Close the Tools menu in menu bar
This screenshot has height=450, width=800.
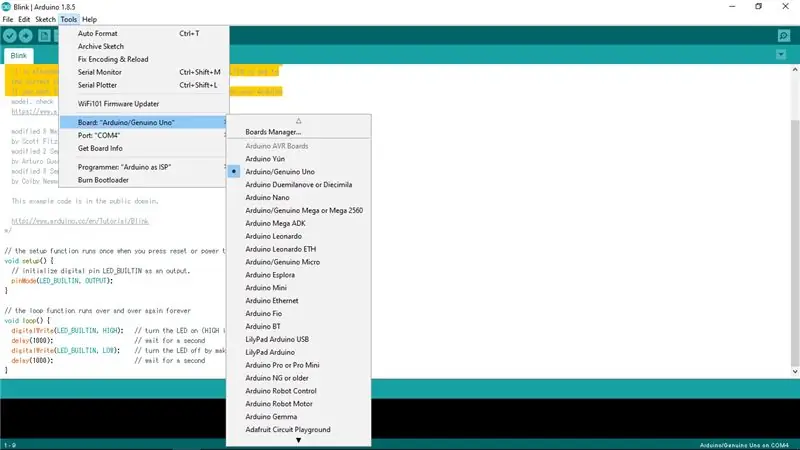click(68, 19)
